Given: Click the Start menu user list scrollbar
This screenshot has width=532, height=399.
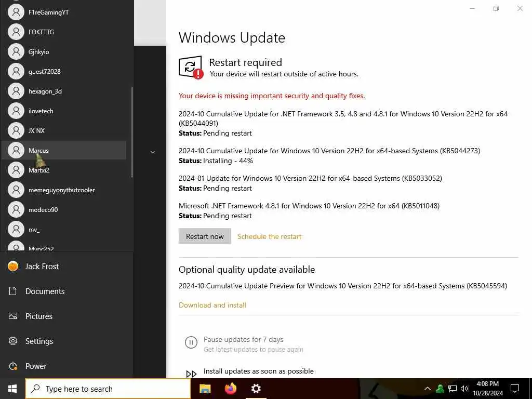Looking at the screenshot, I should point(132,132).
